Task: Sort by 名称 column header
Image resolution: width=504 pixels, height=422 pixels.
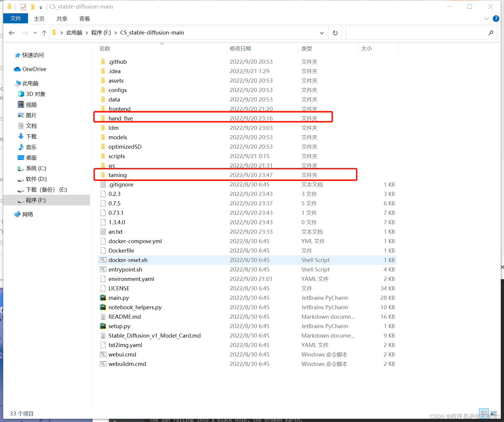Action: (105, 48)
